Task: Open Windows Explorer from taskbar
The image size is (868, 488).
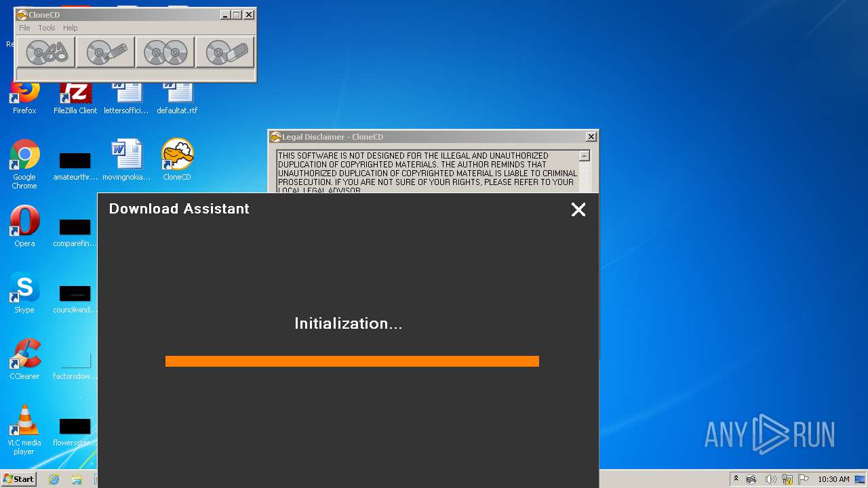Action: tap(77, 479)
